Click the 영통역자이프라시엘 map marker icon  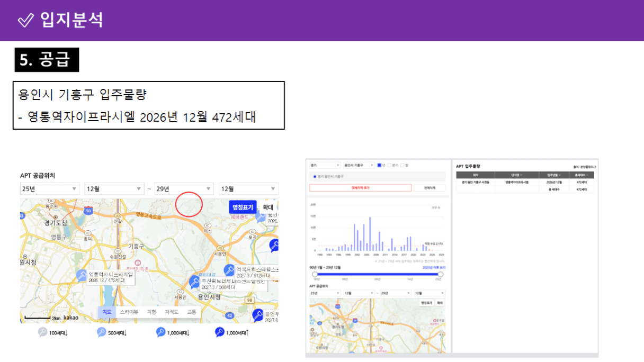coord(81,275)
